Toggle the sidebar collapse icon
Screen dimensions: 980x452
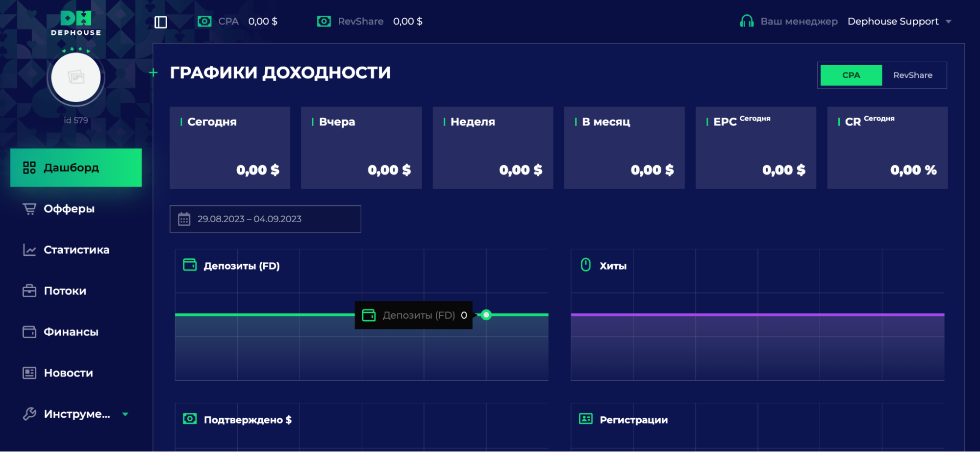[x=161, y=22]
